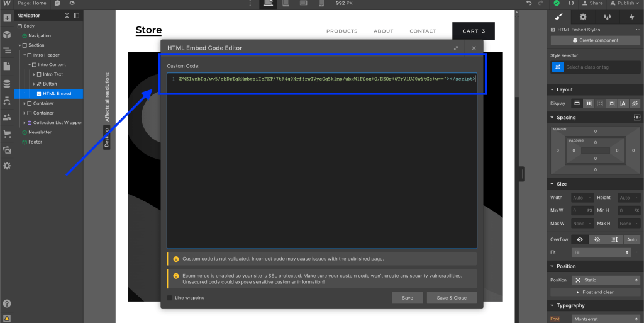644x323 pixels.
Task: Click the CART 3 button on the canvas
Action: point(474,31)
